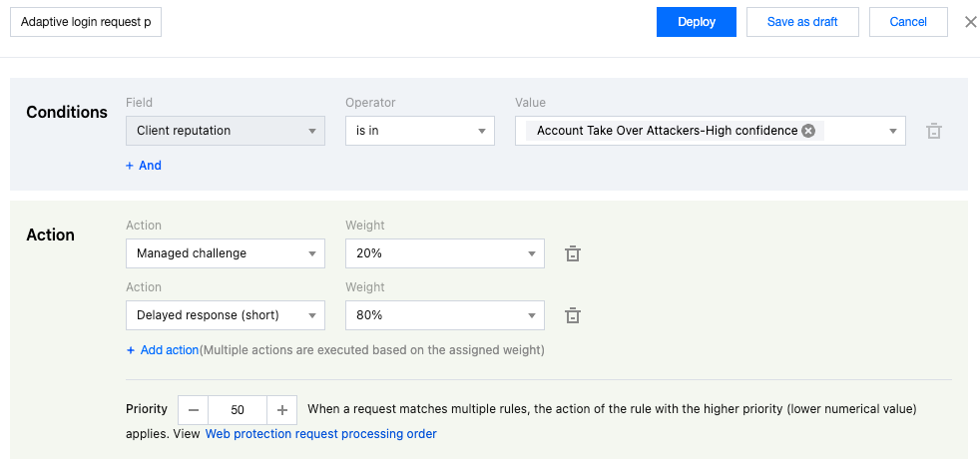Remove the Account Take Over Attackers tag

pyautogui.click(x=808, y=131)
